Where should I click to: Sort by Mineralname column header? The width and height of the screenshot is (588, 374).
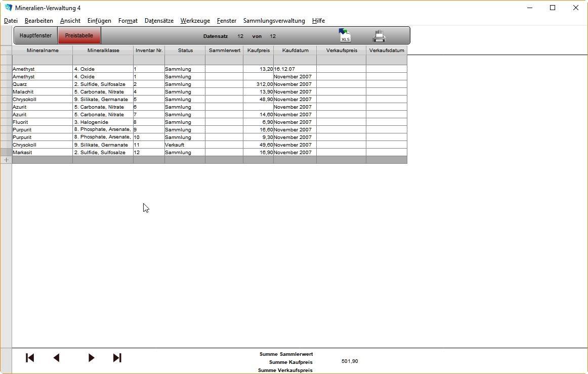pyautogui.click(x=43, y=51)
